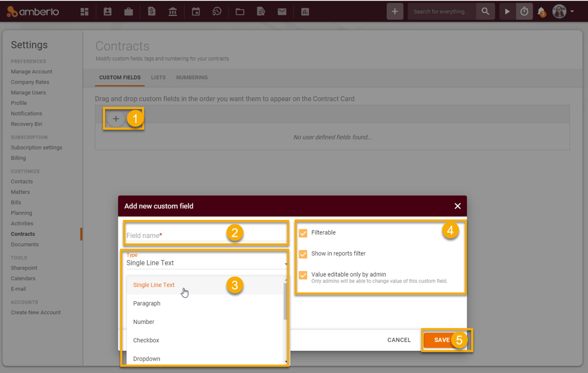Screen dimensions: 588x373
Task: Cancel the custom field dialog
Action: pyautogui.click(x=399, y=340)
